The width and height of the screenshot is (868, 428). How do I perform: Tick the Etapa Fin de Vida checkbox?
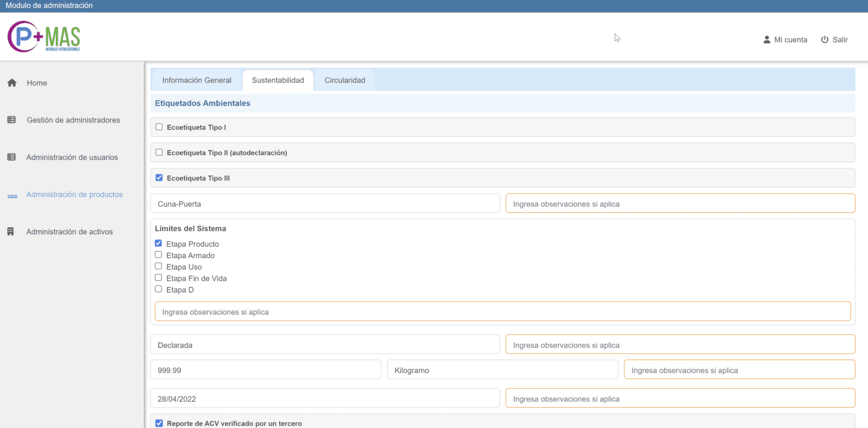[158, 278]
